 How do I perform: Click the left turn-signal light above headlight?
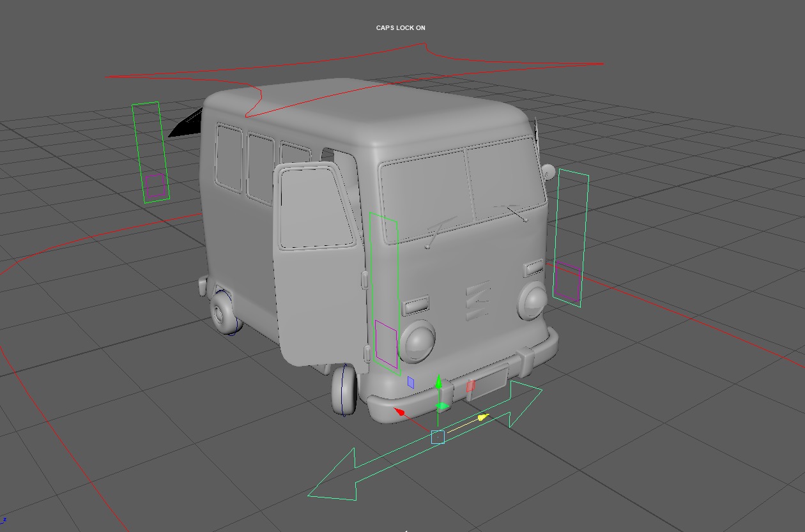pos(417,305)
